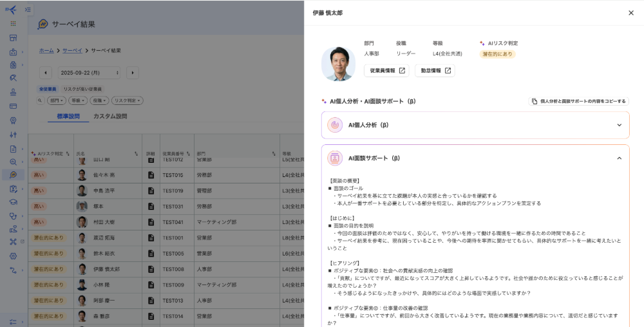The height and width of the screenshot is (327, 644).
Task: Open the robot icon in the sidebar
Action: pos(13,52)
